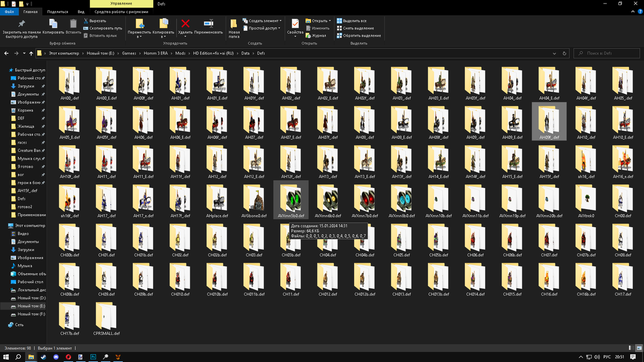Open Photoshop from the taskbar
The width and height of the screenshot is (644, 362).
pos(93,357)
